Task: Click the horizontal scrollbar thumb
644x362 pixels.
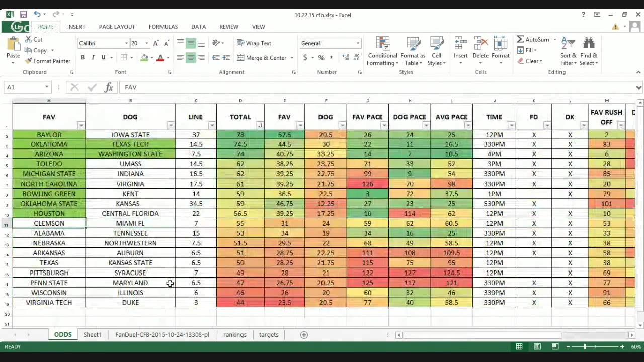Action: pos(482,335)
